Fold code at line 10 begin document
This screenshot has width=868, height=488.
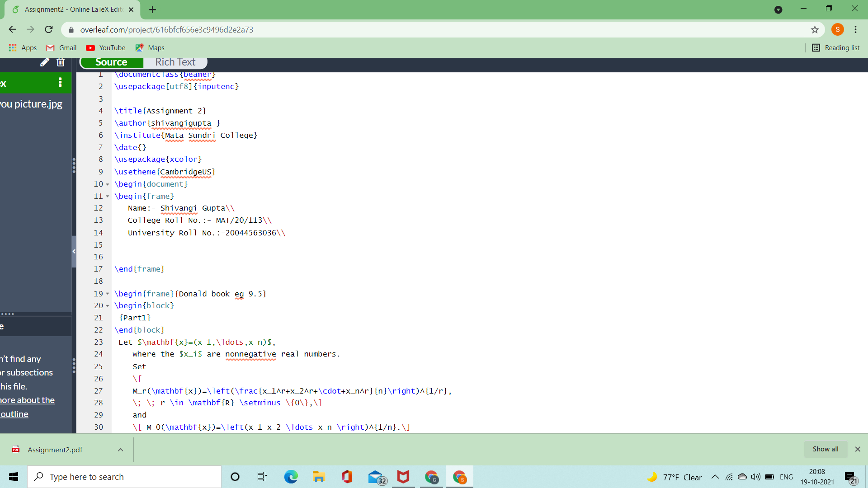[x=108, y=184]
